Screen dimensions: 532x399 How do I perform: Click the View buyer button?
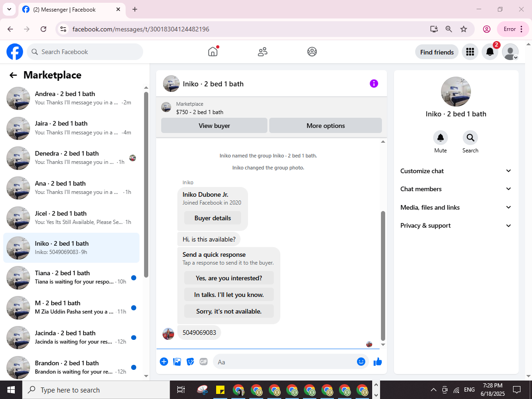pos(214,126)
